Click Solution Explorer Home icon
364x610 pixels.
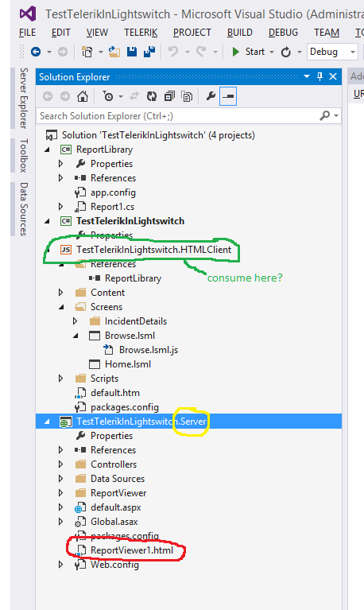pyautogui.click(x=83, y=96)
